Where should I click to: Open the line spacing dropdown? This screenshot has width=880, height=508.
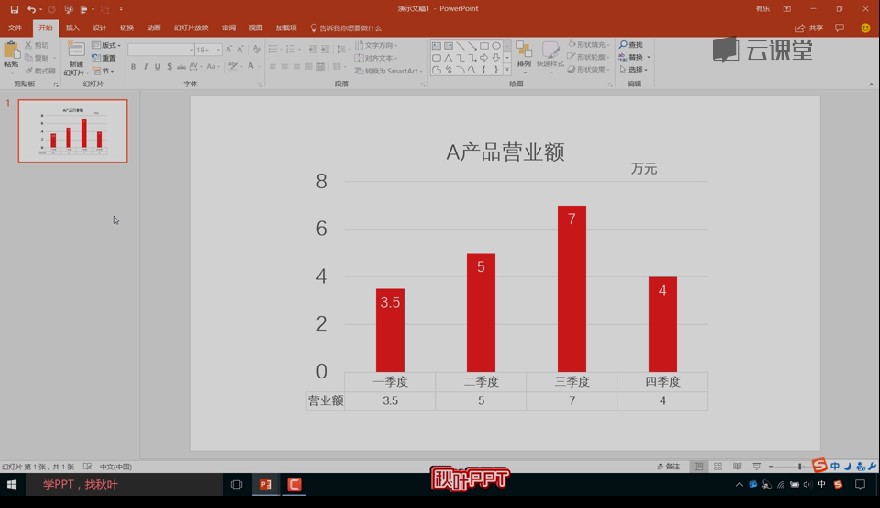click(x=342, y=49)
